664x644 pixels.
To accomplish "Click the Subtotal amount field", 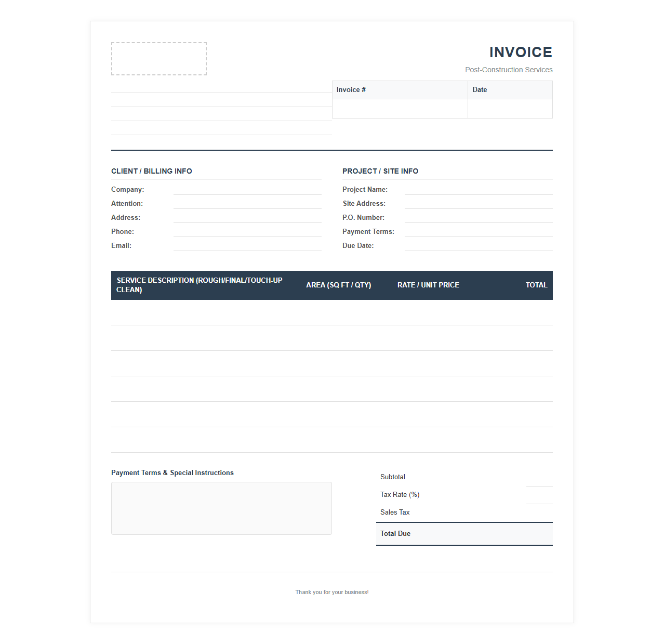I will point(539,479).
